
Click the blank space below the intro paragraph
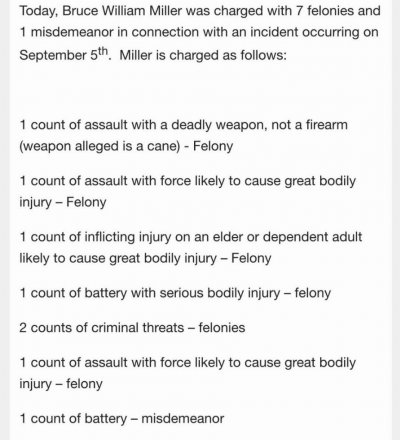[200, 90]
